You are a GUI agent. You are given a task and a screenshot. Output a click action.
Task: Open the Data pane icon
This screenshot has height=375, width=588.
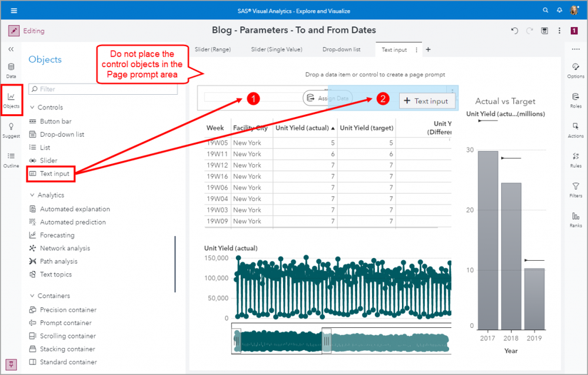click(11, 69)
